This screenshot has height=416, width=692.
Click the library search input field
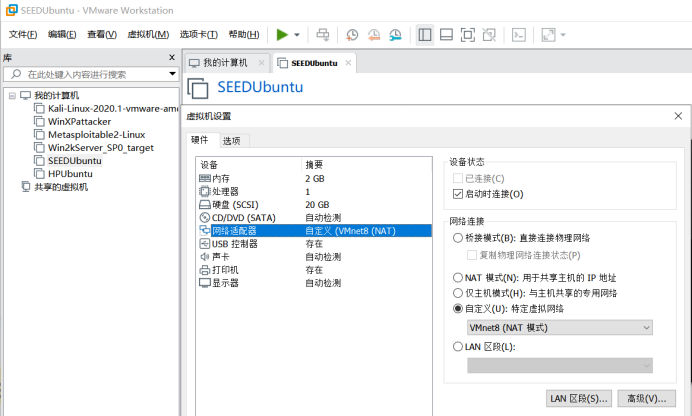[90, 74]
